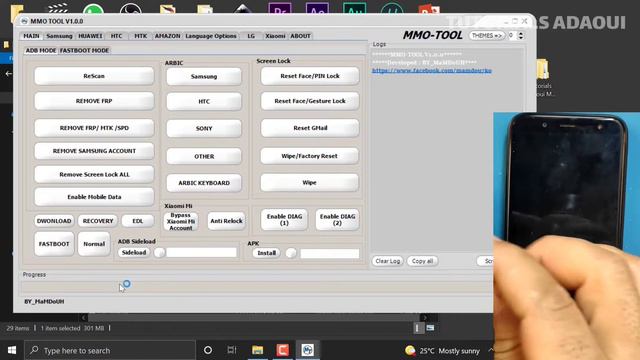Image resolution: width=640 pixels, height=360 pixels.
Task: Open the ABOUT tab
Action: (300, 36)
